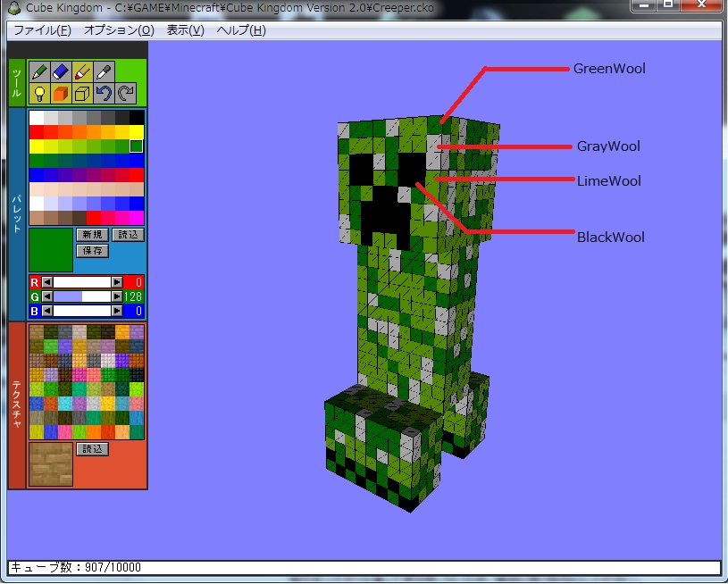Pick the black swatch in the palette
Screen dimensions: 728x584
(x=137, y=118)
